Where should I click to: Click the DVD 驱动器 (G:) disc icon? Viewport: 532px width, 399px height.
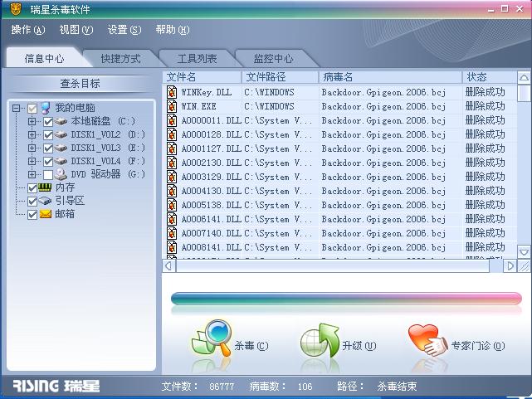pos(61,174)
